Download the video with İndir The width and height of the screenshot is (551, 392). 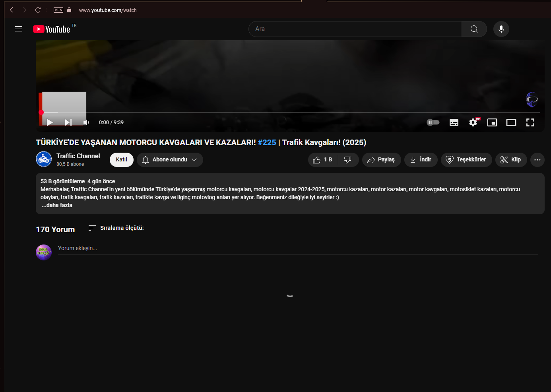pyautogui.click(x=421, y=159)
